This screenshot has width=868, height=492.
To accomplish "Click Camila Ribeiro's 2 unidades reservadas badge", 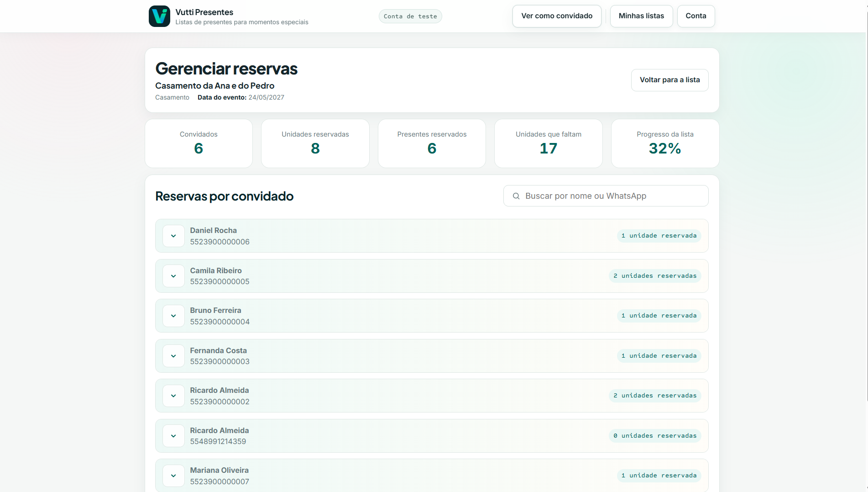I will pos(654,276).
